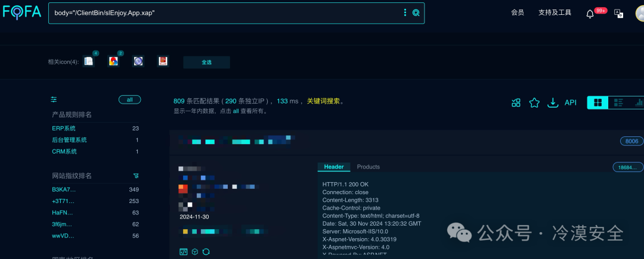Click the all pill button in sidebar
The height and width of the screenshot is (259, 644).
pos(130,99)
